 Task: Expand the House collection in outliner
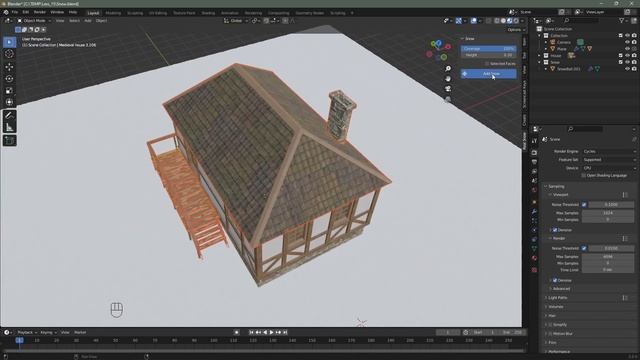click(540, 56)
